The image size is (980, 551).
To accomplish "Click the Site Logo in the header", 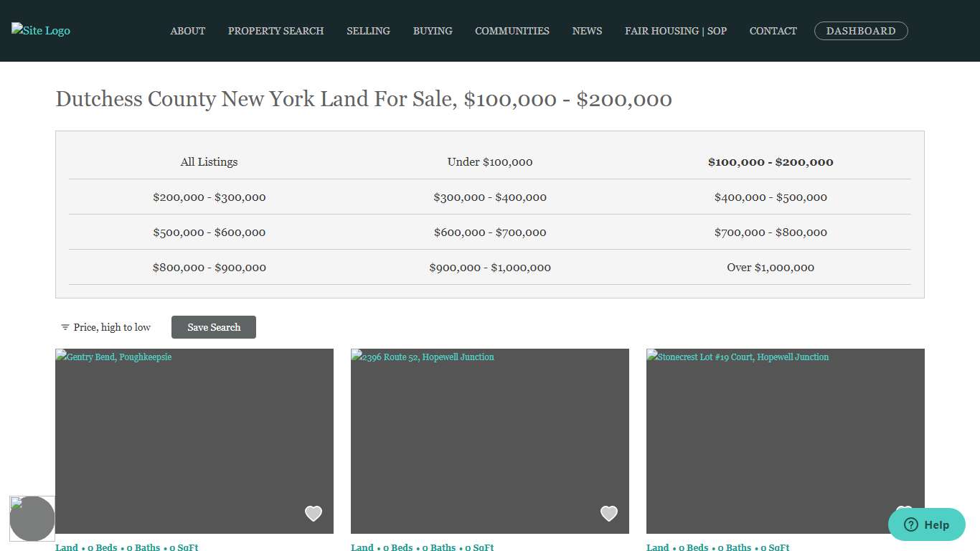I will tap(40, 30).
